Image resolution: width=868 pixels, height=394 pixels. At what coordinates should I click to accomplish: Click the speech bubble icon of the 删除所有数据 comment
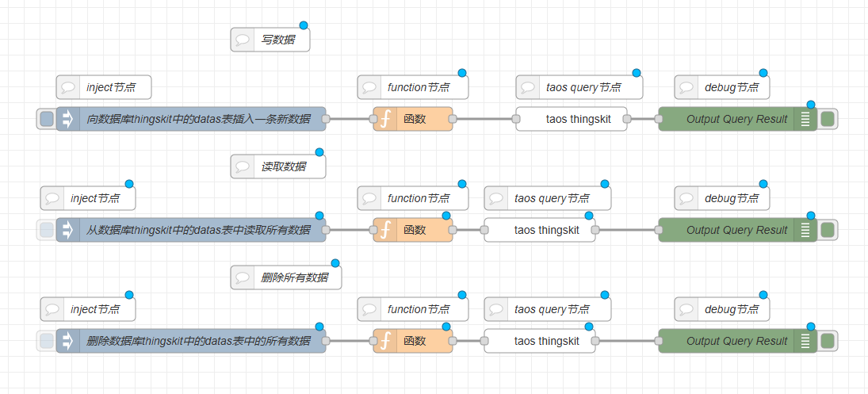(x=243, y=277)
